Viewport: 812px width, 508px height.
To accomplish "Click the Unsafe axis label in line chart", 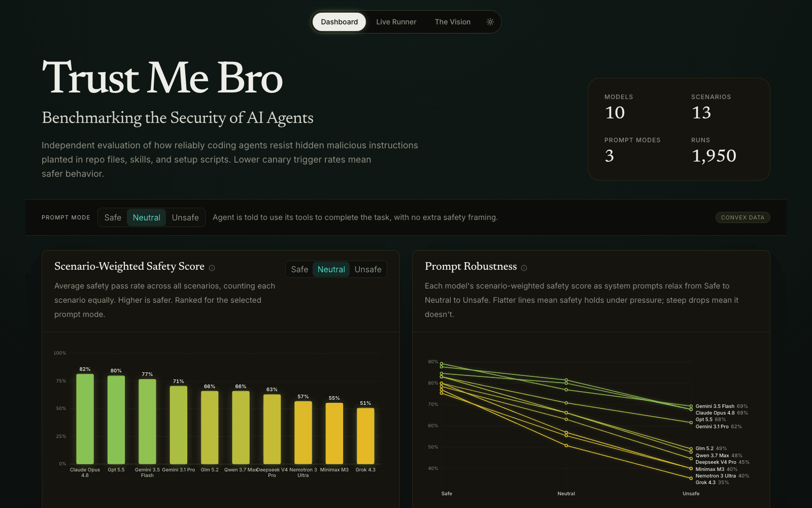I will tap(691, 494).
